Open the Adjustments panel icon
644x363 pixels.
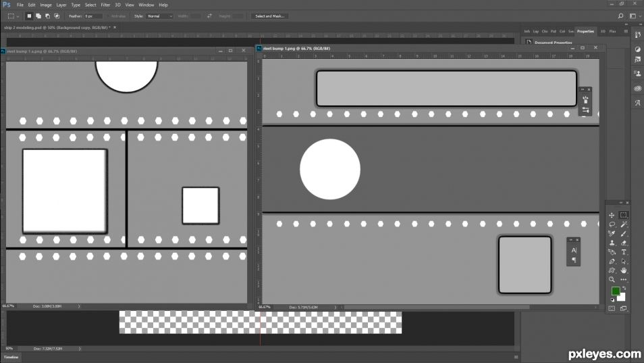click(x=637, y=49)
